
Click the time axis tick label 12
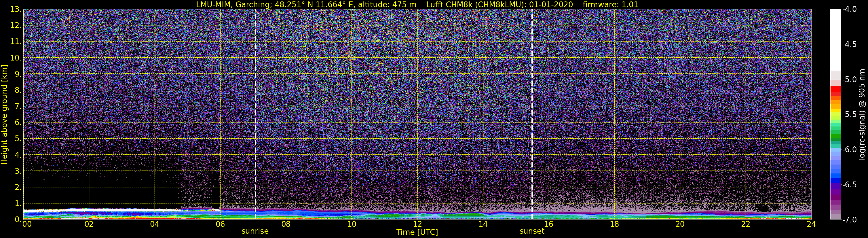(x=417, y=224)
